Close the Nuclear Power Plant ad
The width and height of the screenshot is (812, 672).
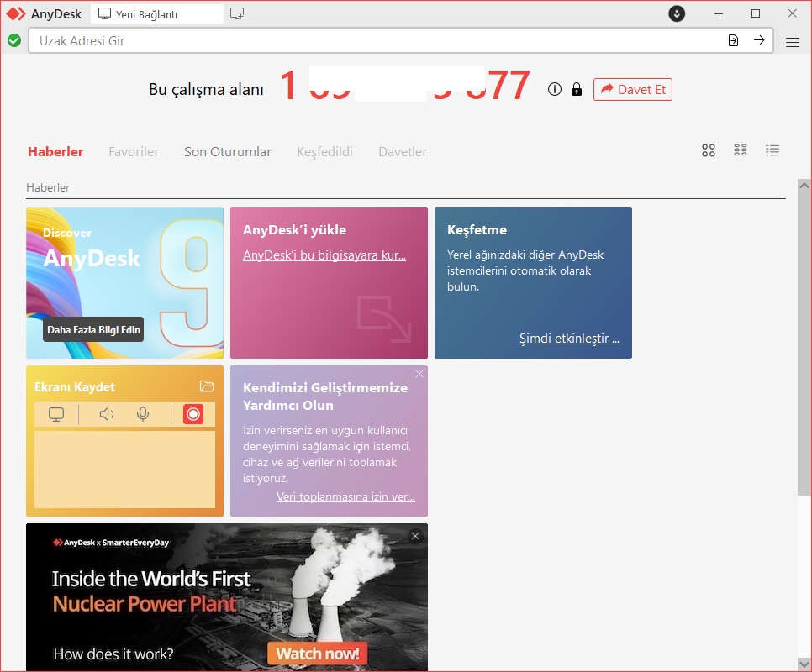click(415, 537)
